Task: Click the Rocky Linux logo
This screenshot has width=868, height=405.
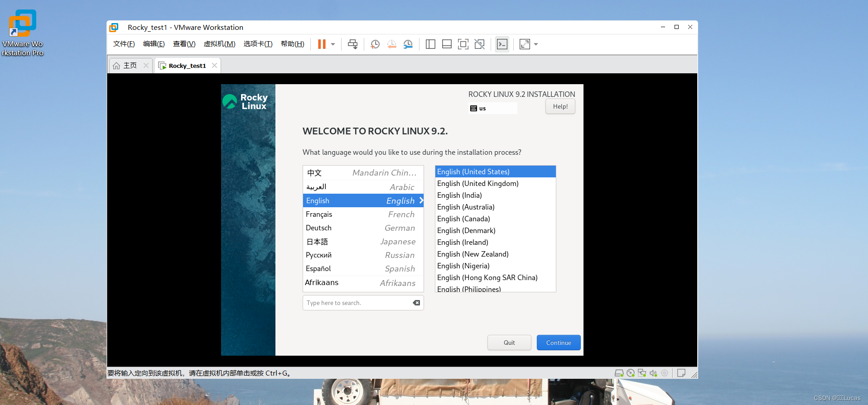Action: click(x=245, y=101)
